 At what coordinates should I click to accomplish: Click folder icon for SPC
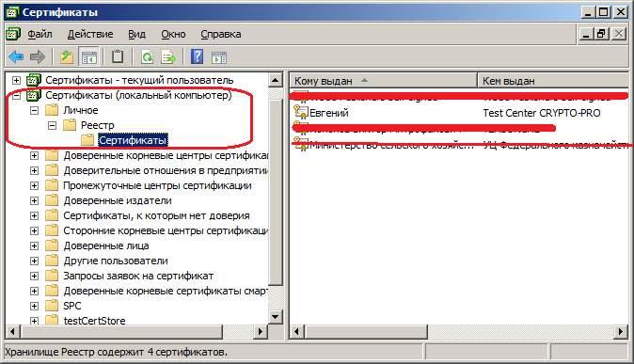(x=52, y=306)
